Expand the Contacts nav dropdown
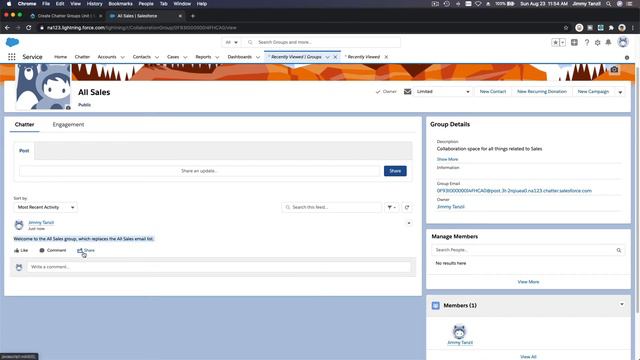This screenshot has height=360, width=640. click(x=157, y=57)
